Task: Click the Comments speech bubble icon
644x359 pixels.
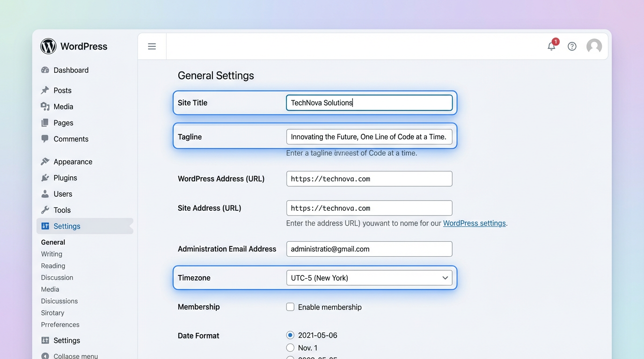Action: pyautogui.click(x=45, y=138)
